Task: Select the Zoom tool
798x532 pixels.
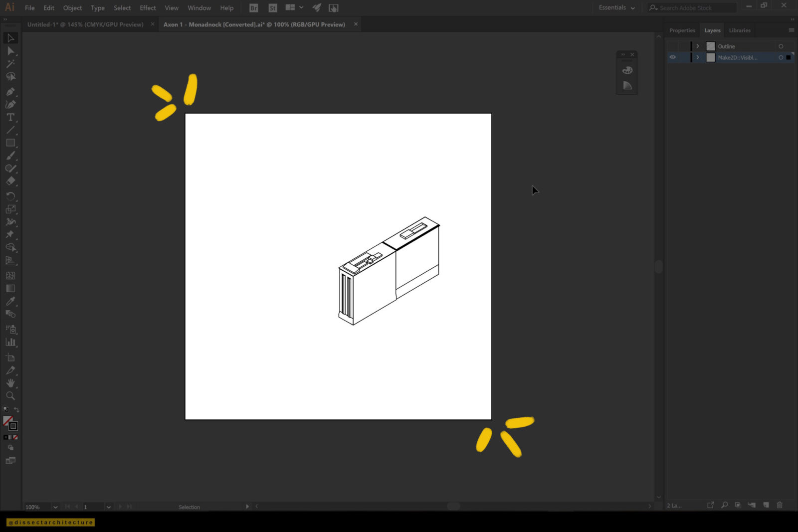Action: click(x=10, y=396)
